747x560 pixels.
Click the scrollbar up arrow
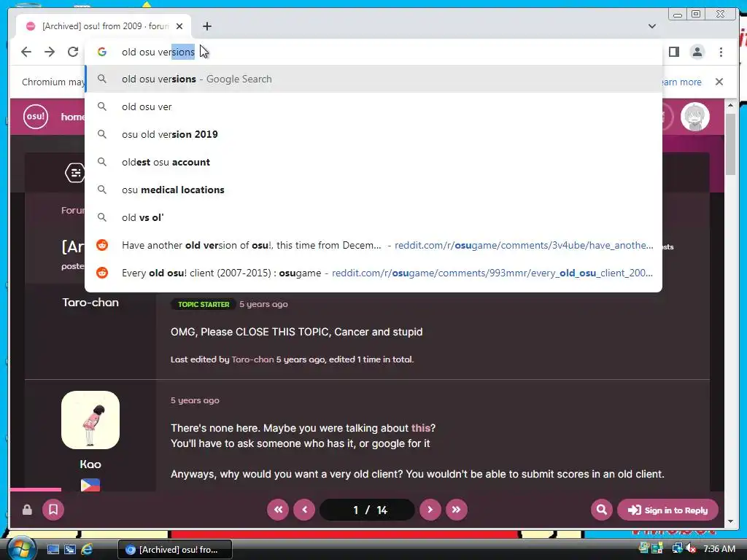click(730, 104)
